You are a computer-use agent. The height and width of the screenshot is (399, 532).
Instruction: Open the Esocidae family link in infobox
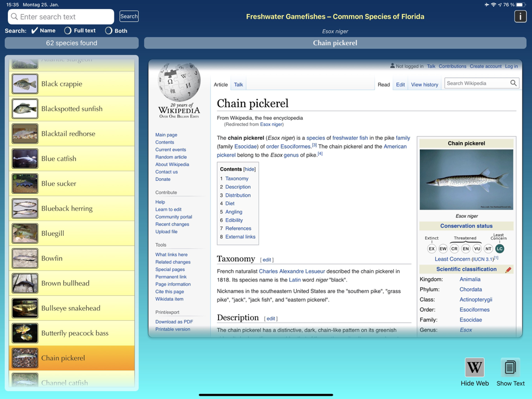click(x=471, y=320)
